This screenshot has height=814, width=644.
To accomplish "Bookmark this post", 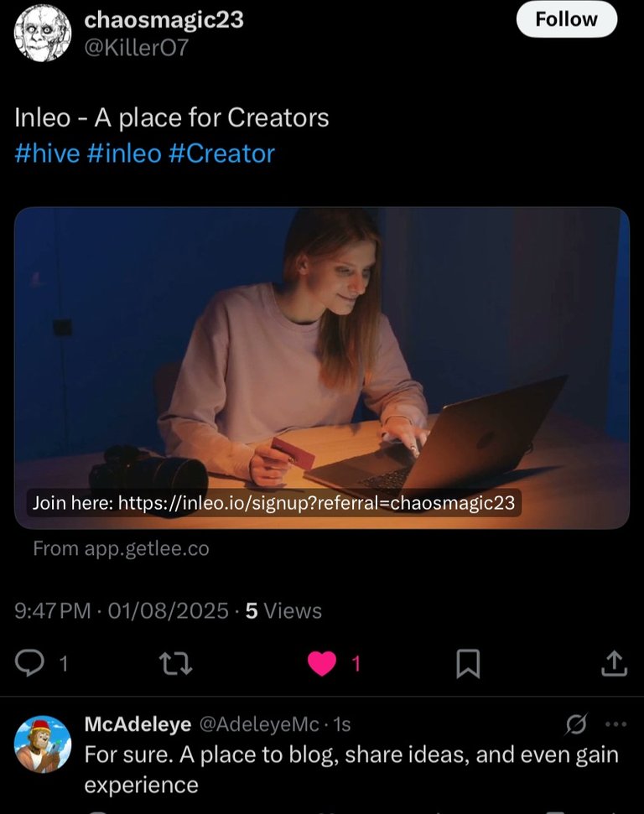I will pos(467,664).
